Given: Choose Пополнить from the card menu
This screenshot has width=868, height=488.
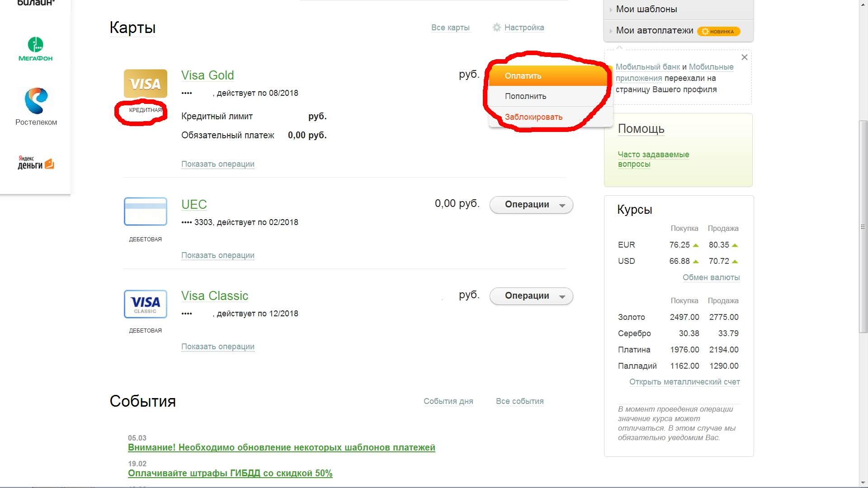Looking at the screenshot, I should 525,96.
